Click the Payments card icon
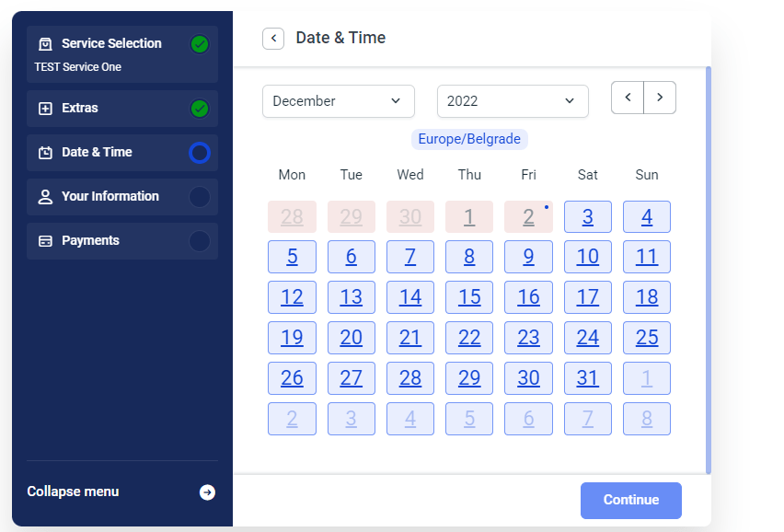 45,241
